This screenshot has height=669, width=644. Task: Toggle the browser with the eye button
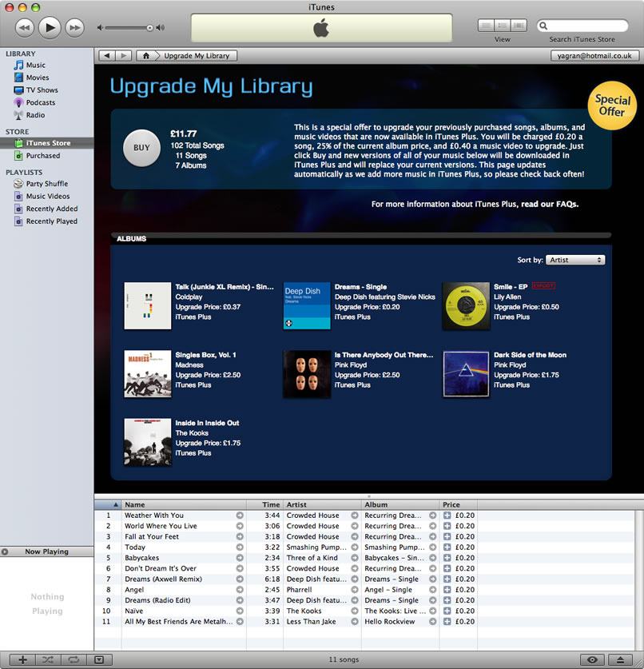point(592,659)
